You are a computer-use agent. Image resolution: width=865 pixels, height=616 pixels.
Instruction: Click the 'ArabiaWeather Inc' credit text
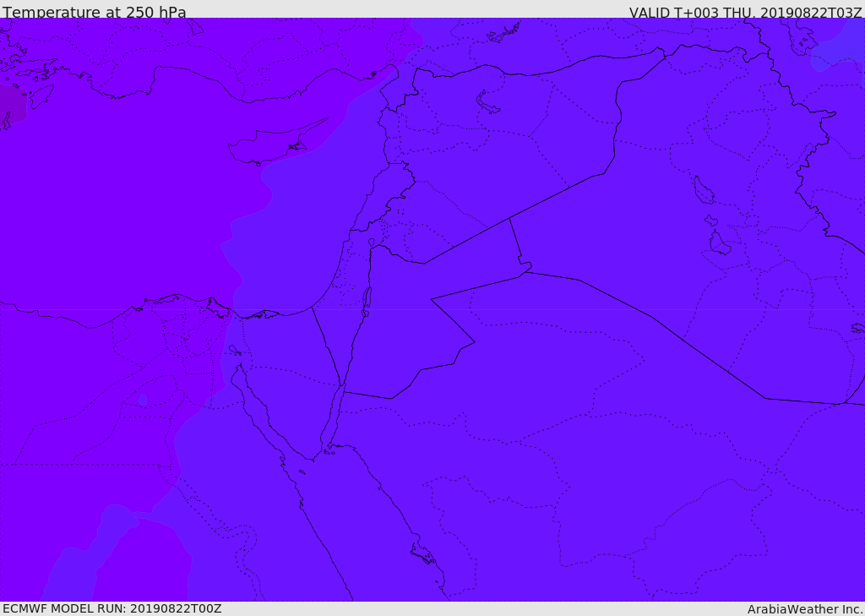tap(804, 609)
